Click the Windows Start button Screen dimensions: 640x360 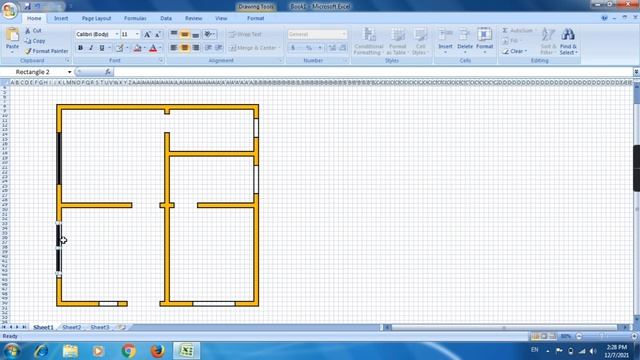(12, 351)
